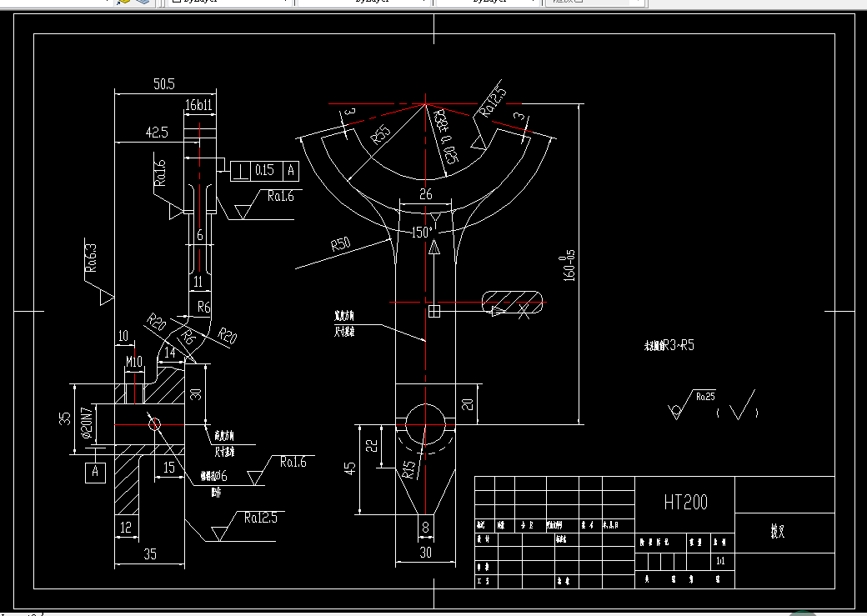Image resolution: width=867 pixels, height=616 pixels.
Task: Click the HT200 material text
Action: click(x=685, y=502)
